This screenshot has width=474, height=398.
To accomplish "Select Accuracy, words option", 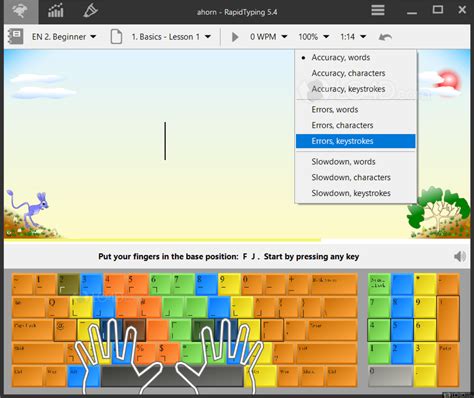I will (356, 57).
